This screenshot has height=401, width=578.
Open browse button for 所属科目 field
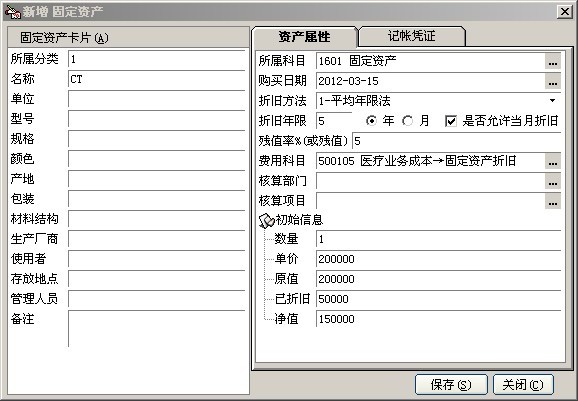(553, 61)
